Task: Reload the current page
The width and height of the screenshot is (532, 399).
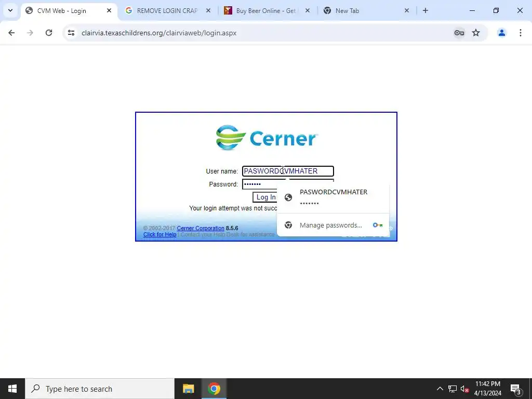Action: (49, 33)
